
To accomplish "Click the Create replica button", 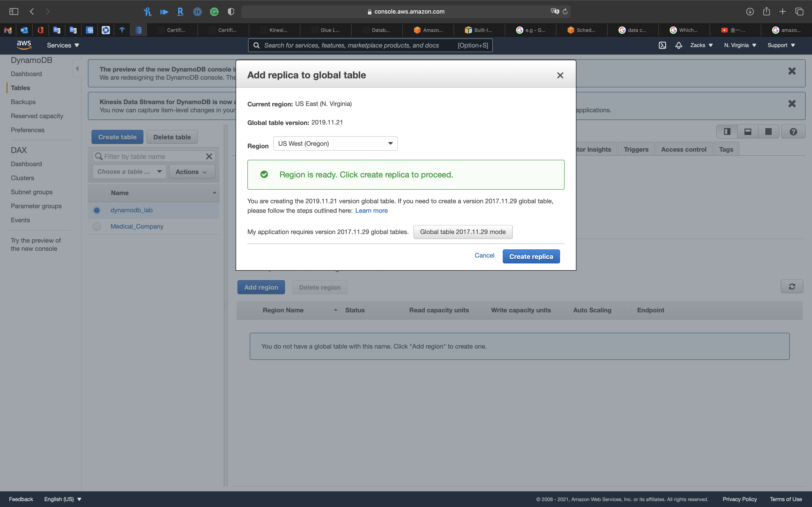I will pos(531,256).
